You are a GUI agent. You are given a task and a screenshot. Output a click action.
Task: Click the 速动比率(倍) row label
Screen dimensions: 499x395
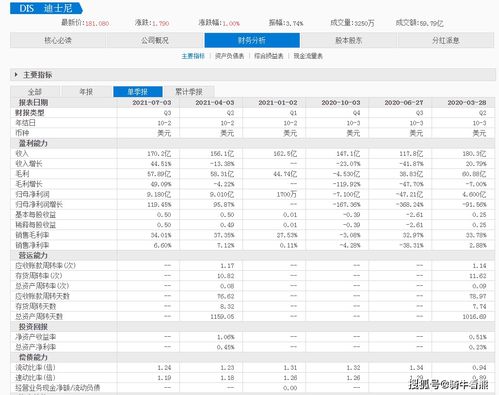[x=35, y=378]
